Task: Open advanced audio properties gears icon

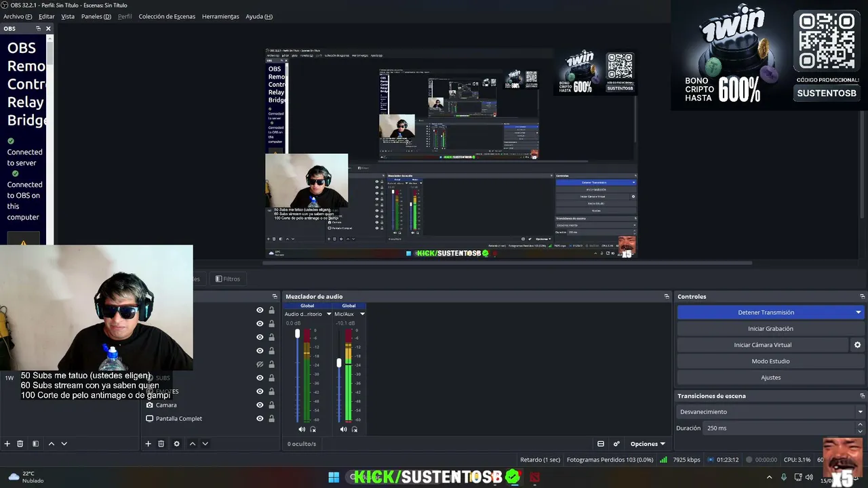Action: tap(616, 444)
